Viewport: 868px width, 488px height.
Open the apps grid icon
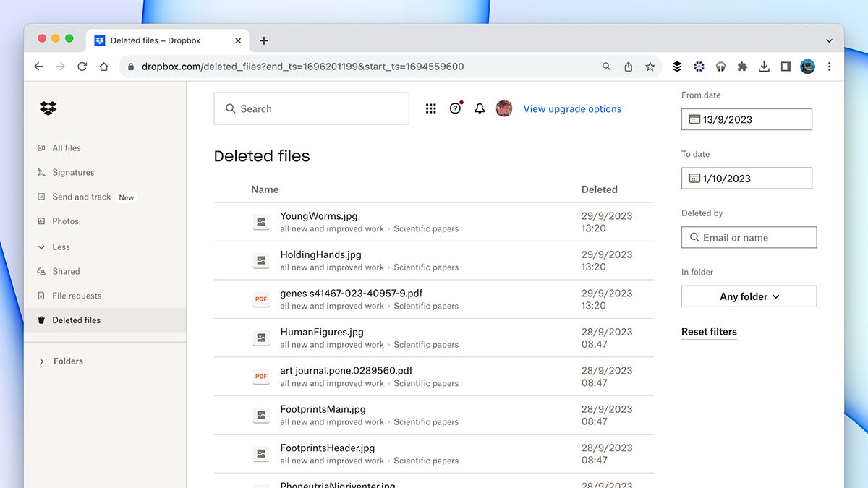431,108
